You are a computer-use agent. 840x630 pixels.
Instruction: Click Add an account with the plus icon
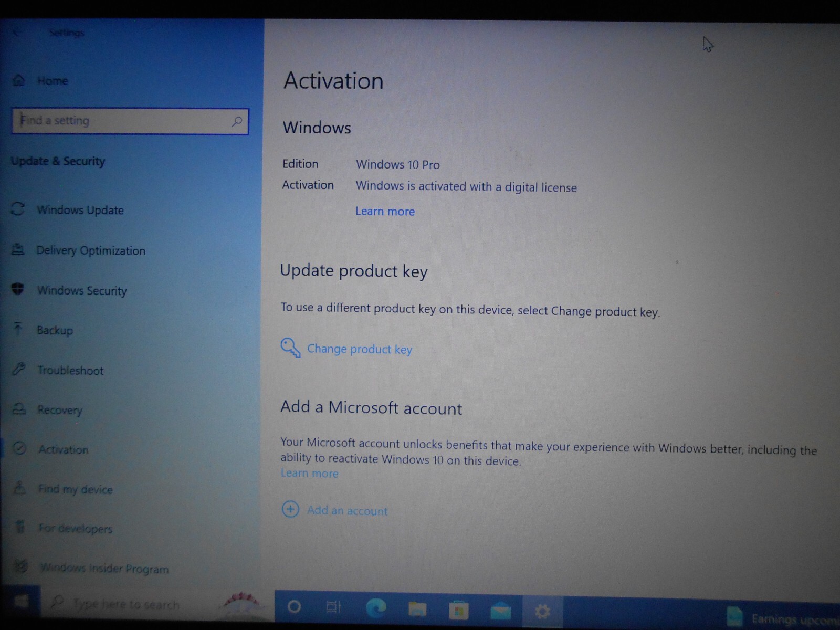[334, 510]
